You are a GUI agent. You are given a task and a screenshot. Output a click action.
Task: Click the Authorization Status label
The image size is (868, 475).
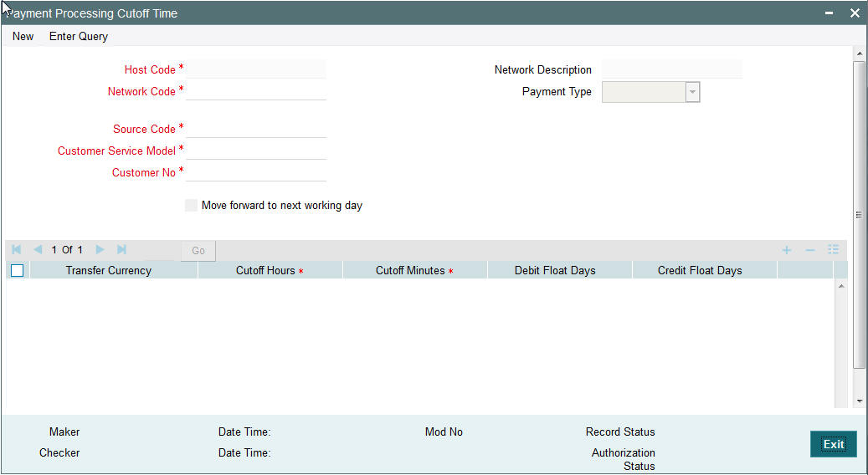pos(624,459)
